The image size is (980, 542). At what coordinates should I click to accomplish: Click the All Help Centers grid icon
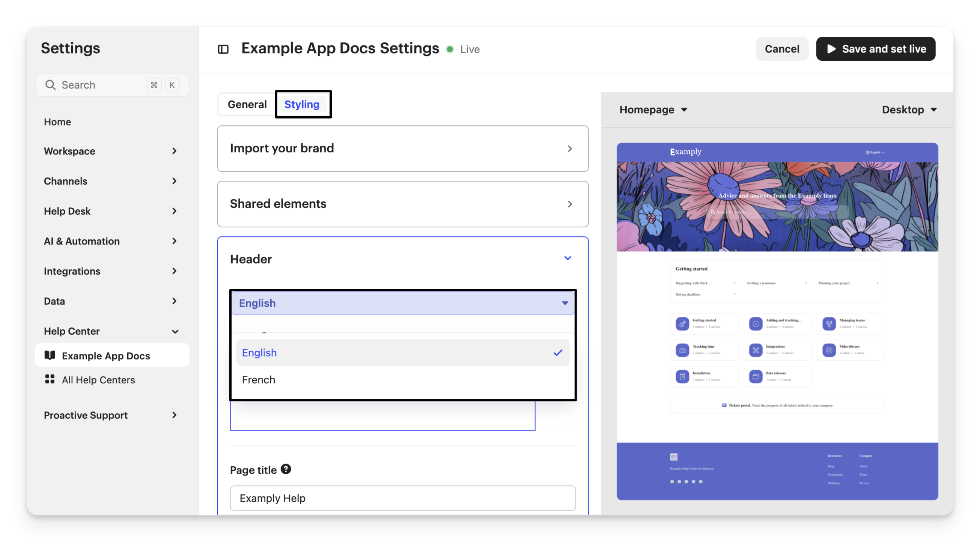click(x=50, y=379)
